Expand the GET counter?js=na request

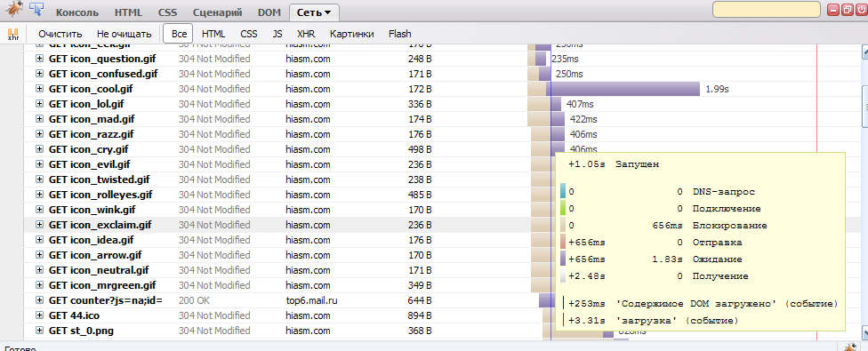[x=39, y=300]
